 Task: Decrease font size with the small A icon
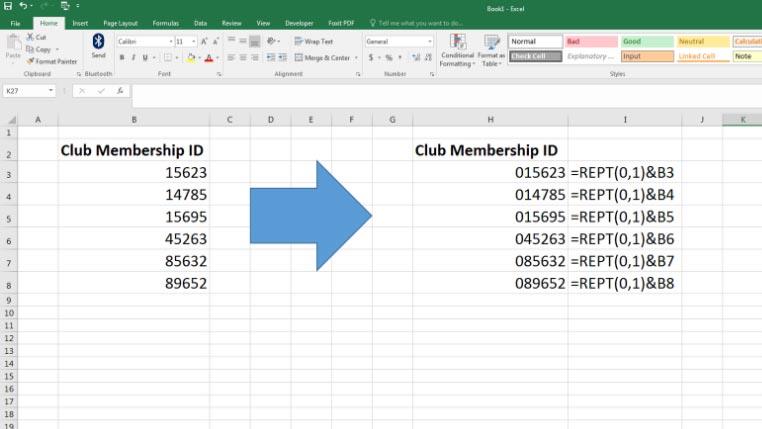click(x=216, y=41)
